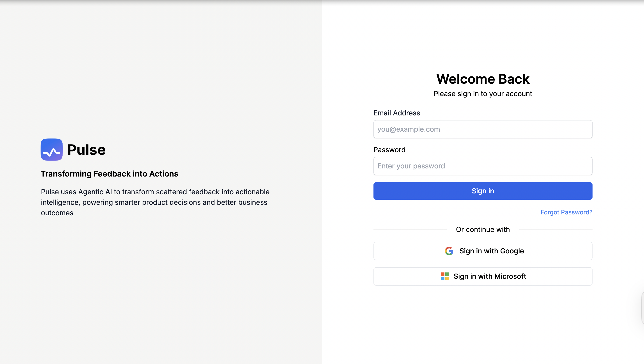
Task: Click the Please sign in to your account subtitle
Action: pos(483,94)
